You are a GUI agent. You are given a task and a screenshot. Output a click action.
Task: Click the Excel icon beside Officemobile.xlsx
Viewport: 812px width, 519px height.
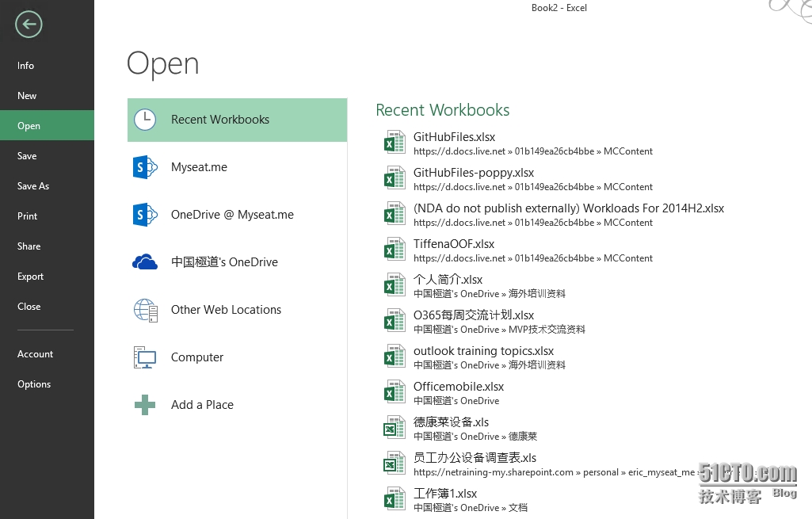(395, 392)
